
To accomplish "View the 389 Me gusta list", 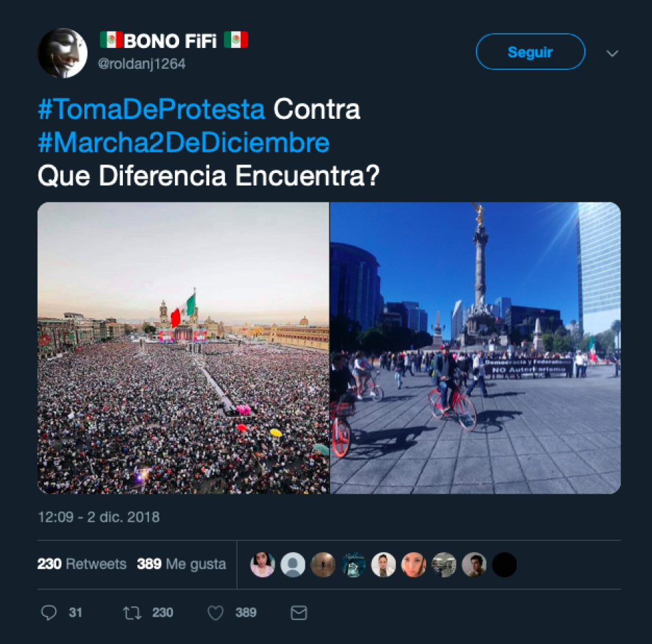I will point(181,564).
